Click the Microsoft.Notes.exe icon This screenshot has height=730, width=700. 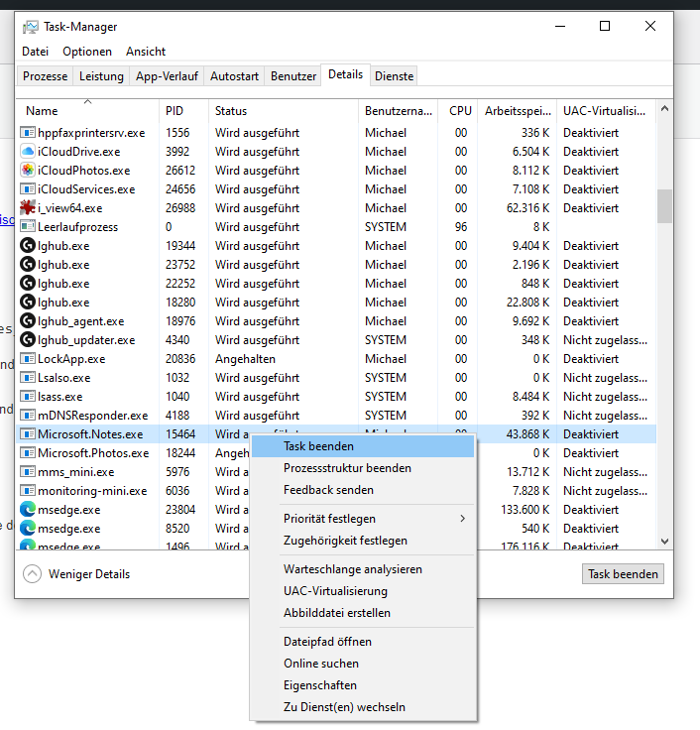pyautogui.click(x=28, y=433)
